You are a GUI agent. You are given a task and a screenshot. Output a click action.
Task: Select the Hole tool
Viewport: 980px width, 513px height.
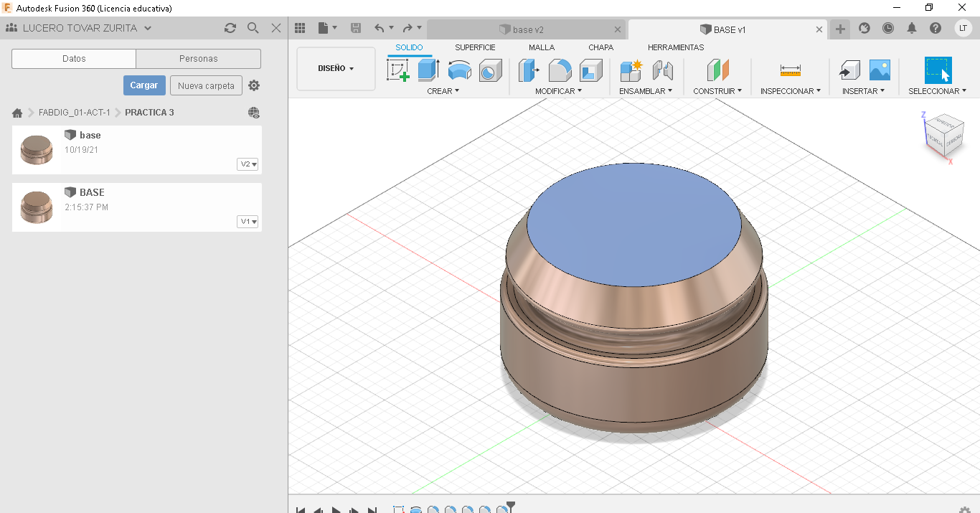(490, 70)
